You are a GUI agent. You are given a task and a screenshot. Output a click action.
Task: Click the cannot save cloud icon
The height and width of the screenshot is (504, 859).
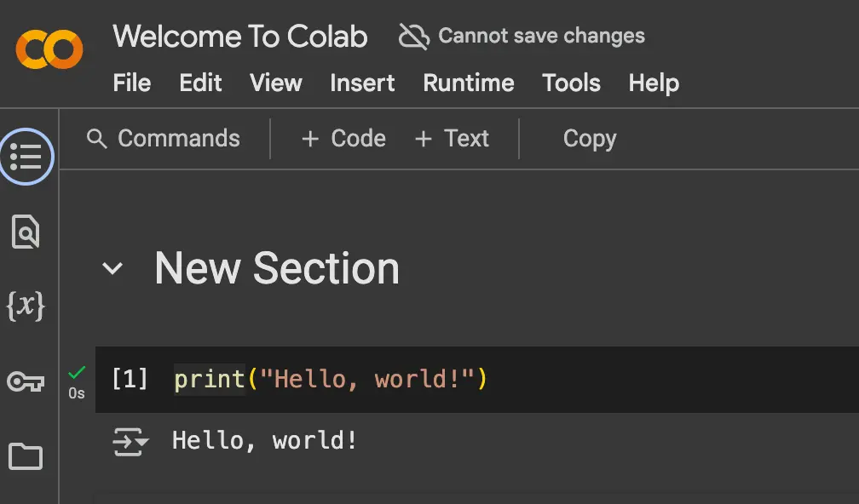(x=413, y=37)
